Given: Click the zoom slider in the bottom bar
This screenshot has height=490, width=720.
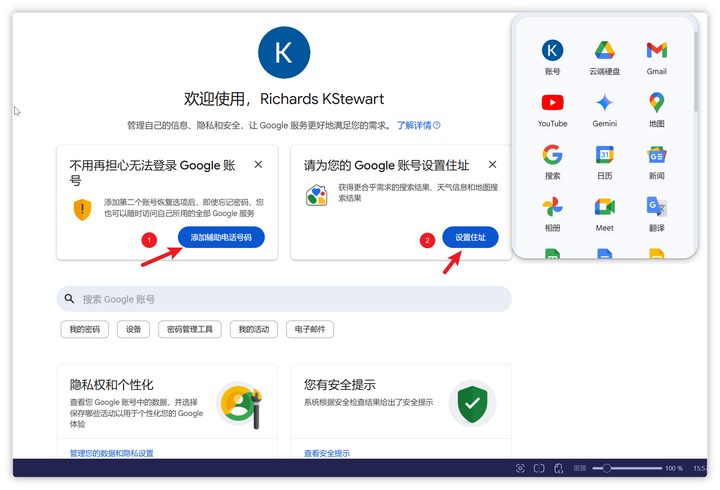Looking at the screenshot, I should click(x=626, y=468).
